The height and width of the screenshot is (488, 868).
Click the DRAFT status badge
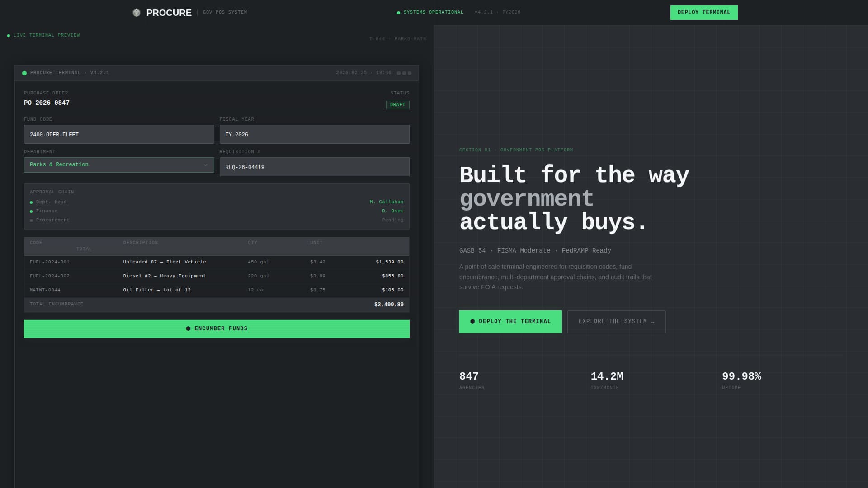[397, 105]
